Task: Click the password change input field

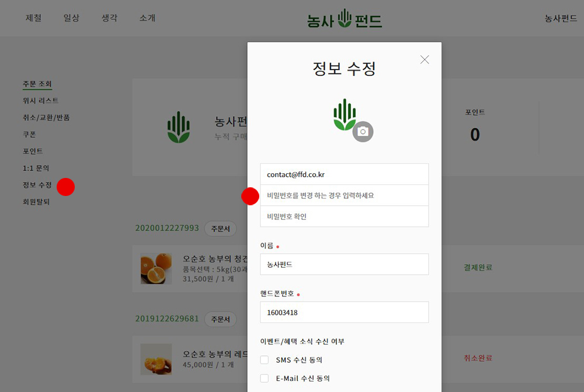Action: (345, 195)
